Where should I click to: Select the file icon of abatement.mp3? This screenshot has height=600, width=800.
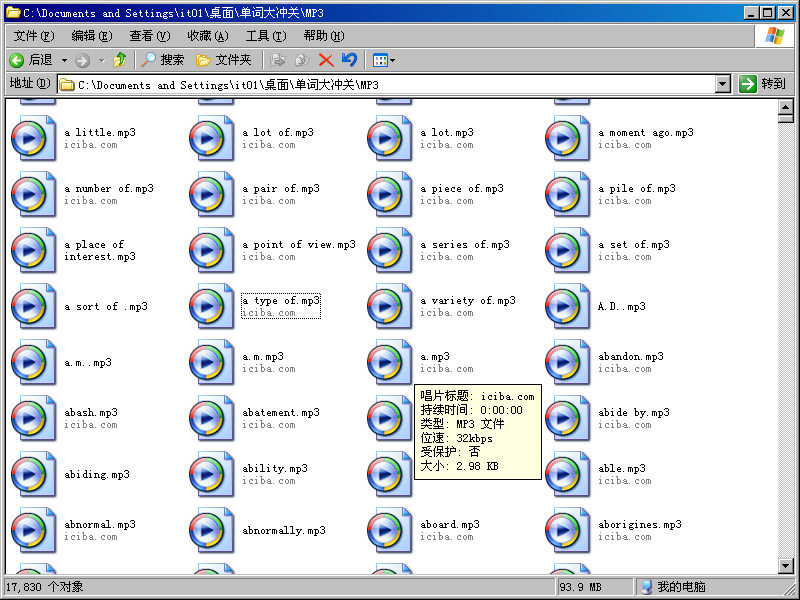coord(211,419)
